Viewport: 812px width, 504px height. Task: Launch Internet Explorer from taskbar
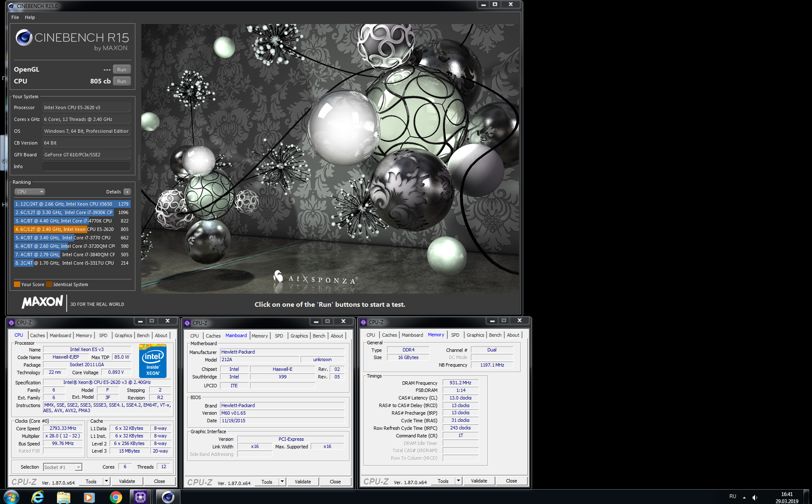click(38, 497)
